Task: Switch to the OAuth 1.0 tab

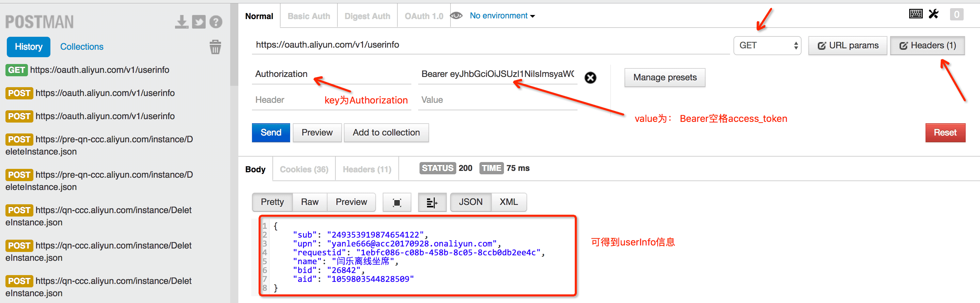Action: [424, 16]
